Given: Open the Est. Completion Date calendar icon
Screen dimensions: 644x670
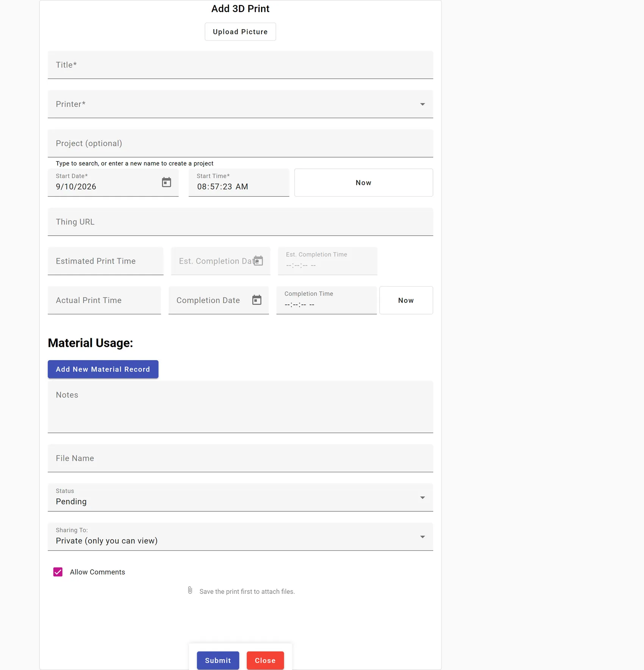Looking at the screenshot, I should point(258,261).
